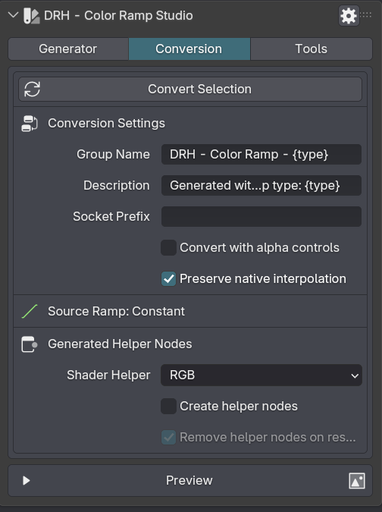This screenshot has height=512, width=382.
Task: Click the Description text field
Action: coord(261,185)
